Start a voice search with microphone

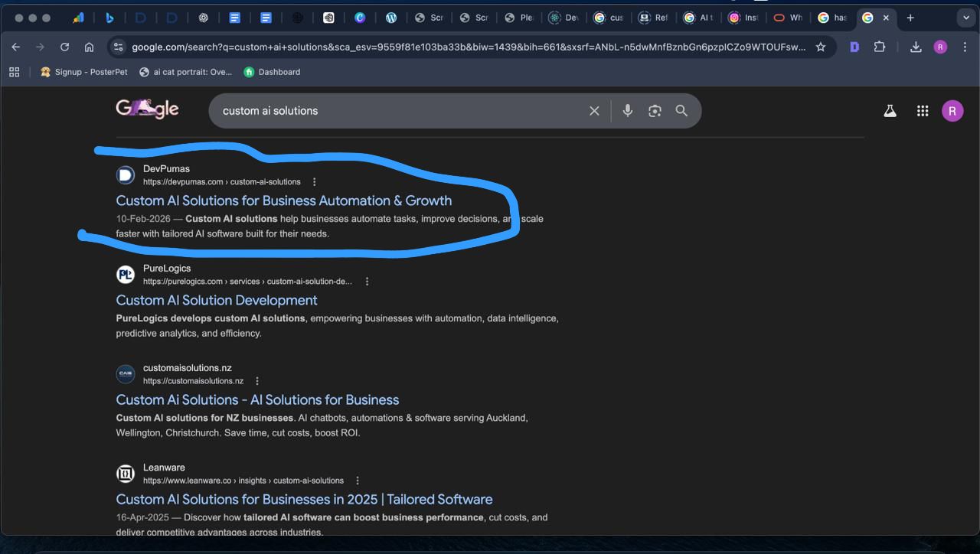(628, 111)
